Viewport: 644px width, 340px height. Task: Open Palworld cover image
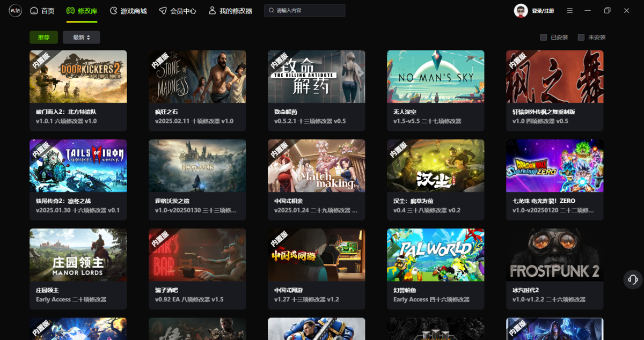click(436, 255)
